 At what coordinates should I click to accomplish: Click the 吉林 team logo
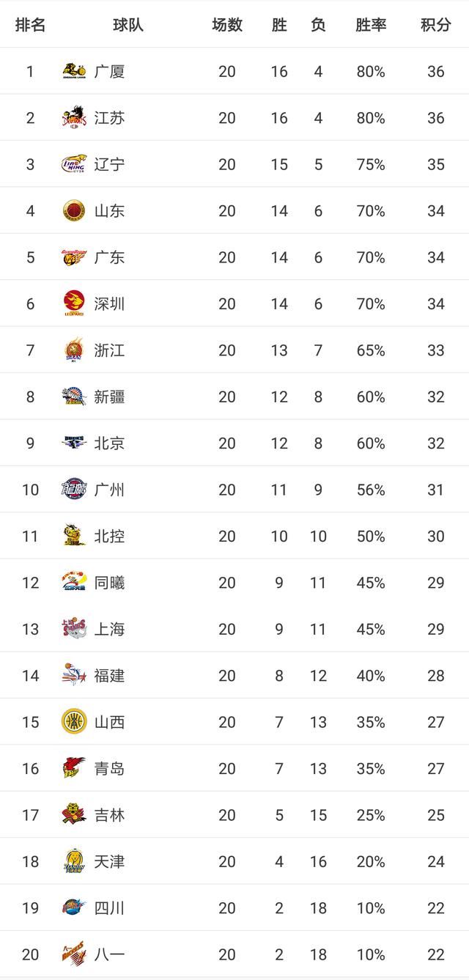point(74,815)
